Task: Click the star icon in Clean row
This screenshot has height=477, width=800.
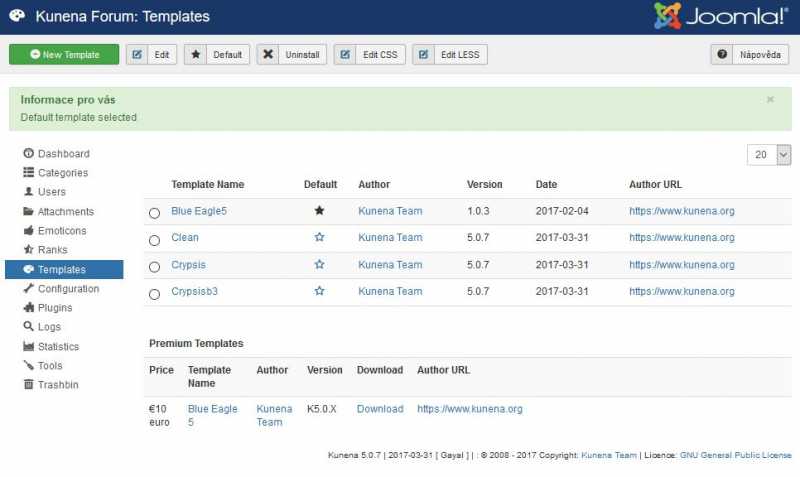Action: pyautogui.click(x=319, y=238)
